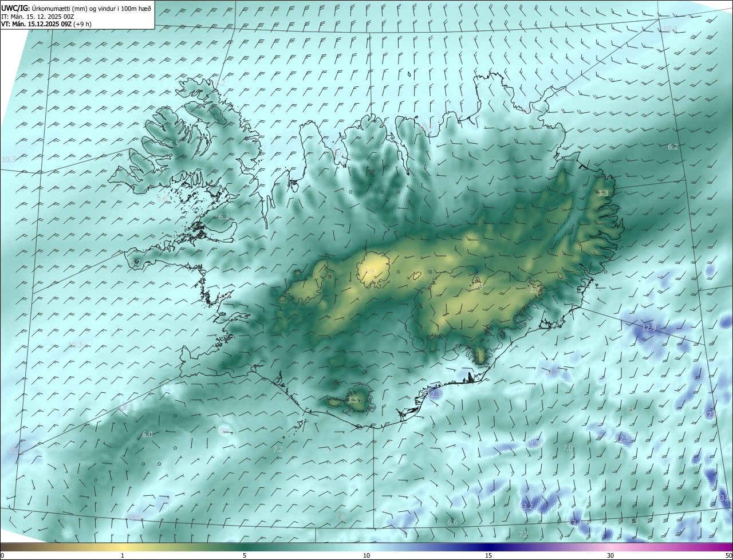Click the 9.8 value label on the map
Screen dimensions: 733x560
[162, 198]
